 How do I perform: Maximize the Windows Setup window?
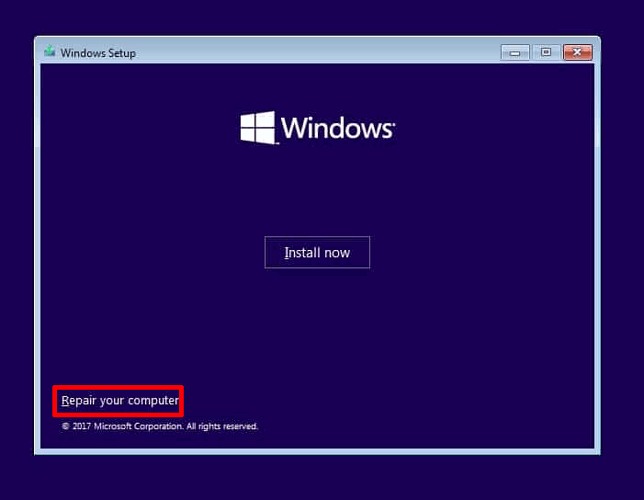pos(546,53)
